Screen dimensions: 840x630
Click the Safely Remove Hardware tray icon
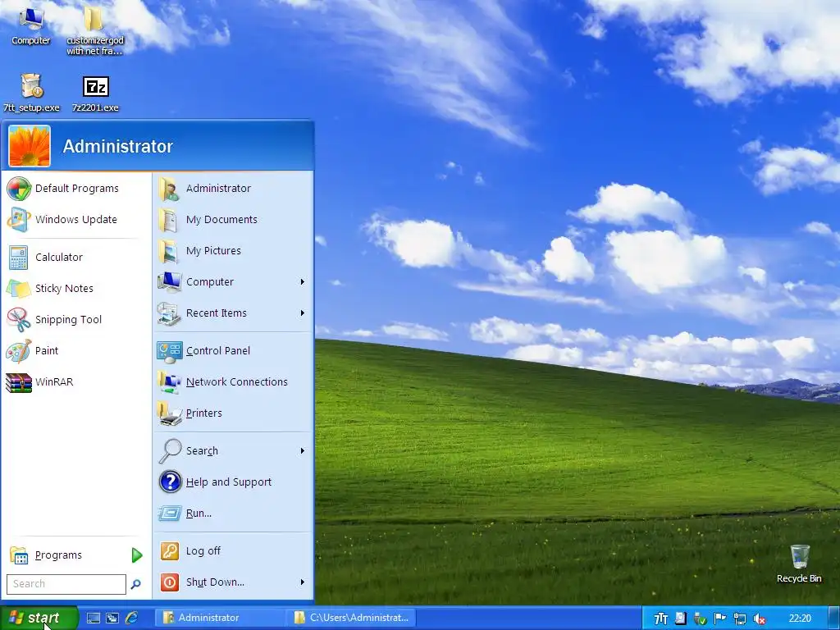click(701, 619)
